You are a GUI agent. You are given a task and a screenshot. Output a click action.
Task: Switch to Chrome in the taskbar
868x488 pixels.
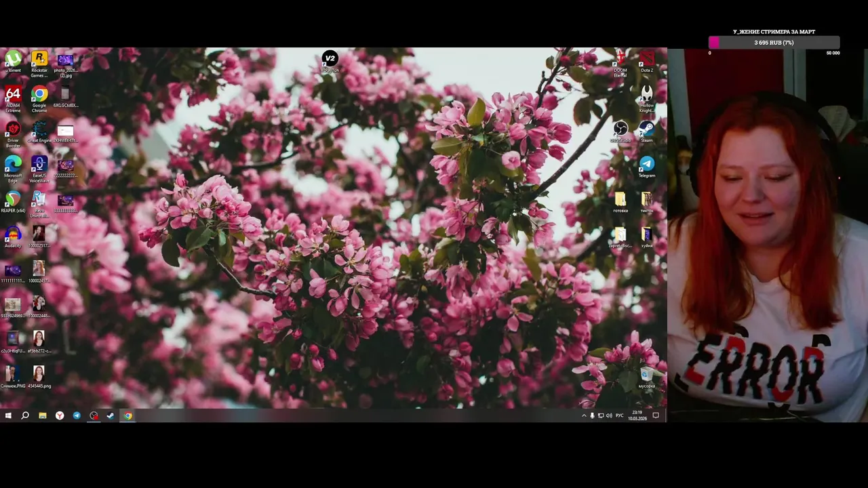click(x=127, y=415)
